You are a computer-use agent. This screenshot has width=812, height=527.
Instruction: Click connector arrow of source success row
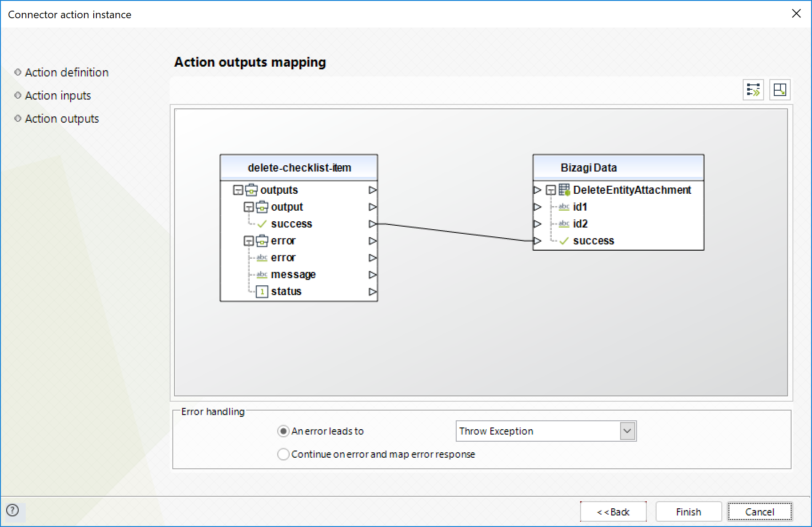[373, 224]
